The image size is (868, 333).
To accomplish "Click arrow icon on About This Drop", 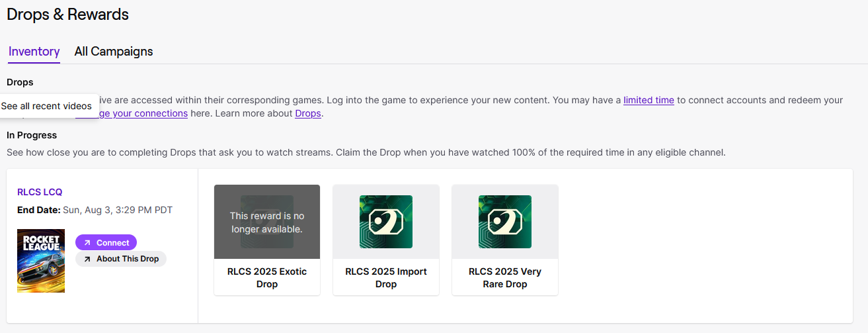I will coord(87,259).
